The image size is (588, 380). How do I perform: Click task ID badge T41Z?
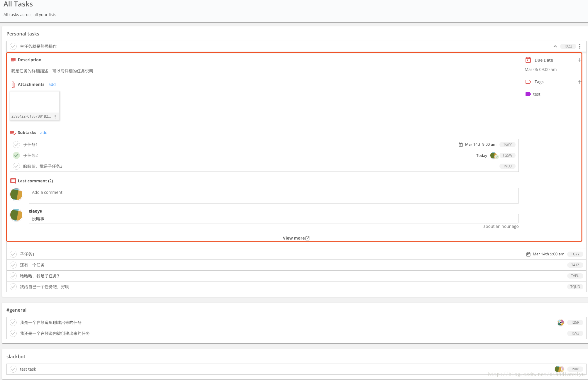point(575,265)
